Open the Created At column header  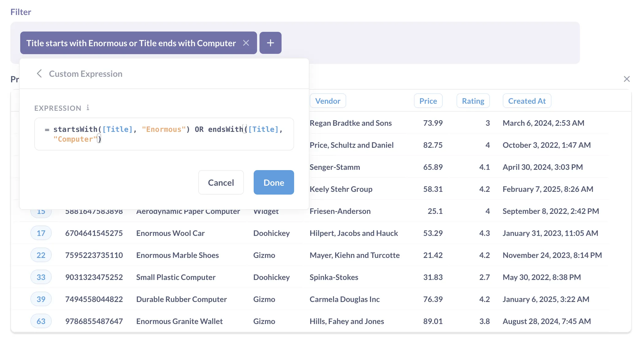click(x=527, y=101)
